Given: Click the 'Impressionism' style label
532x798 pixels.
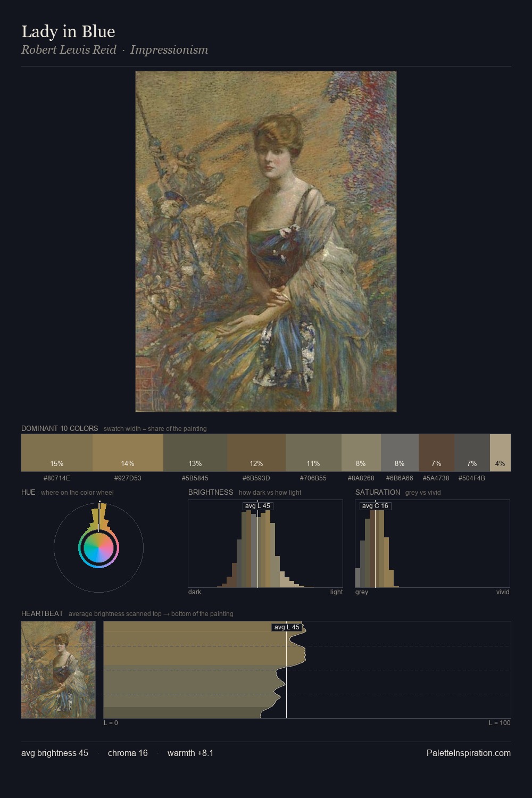Looking at the screenshot, I should pos(169,49).
